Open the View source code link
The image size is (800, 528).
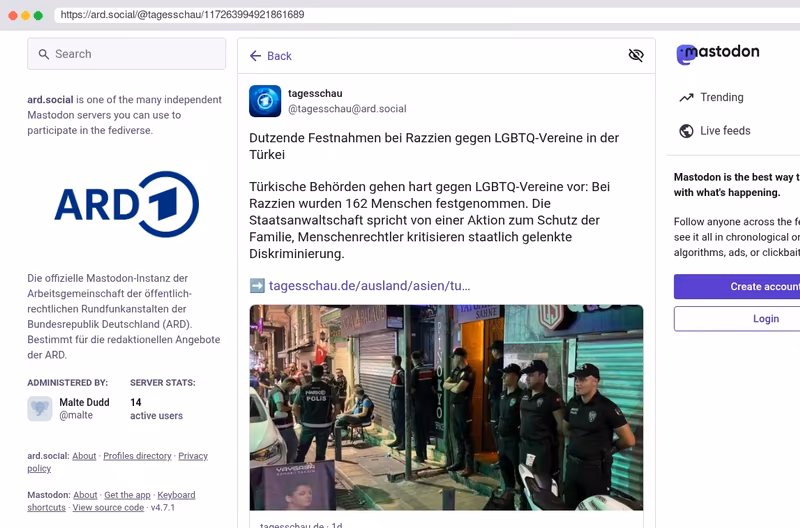coord(108,508)
